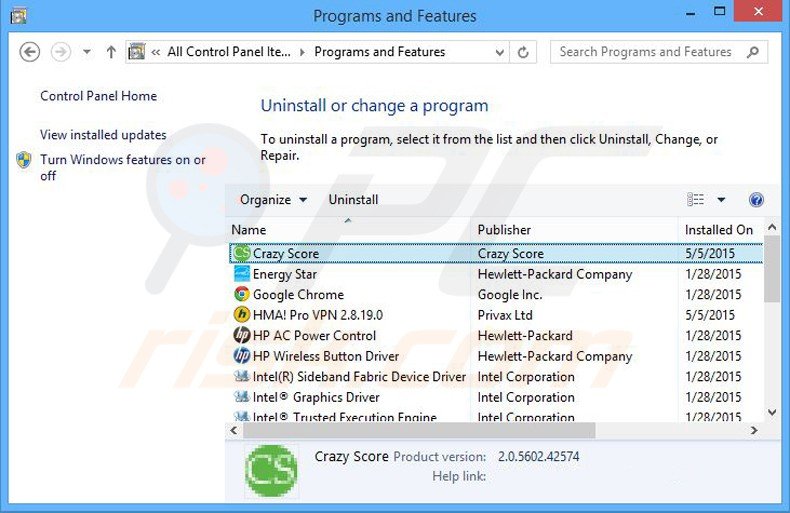Open the view options dropdown arrow
This screenshot has width=790, height=513.
point(721,200)
